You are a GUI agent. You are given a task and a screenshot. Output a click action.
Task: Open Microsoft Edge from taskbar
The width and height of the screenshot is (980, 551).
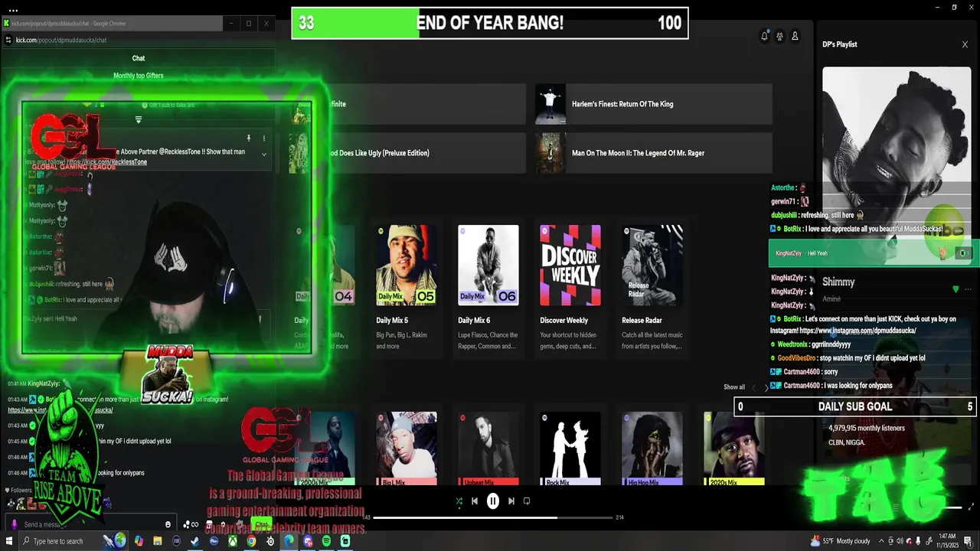[x=289, y=541]
